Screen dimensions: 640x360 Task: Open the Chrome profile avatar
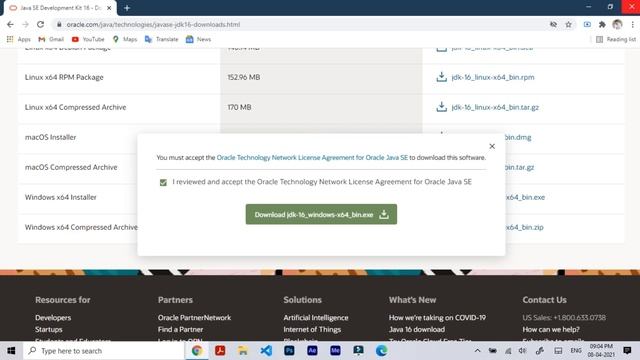(x=617, y=24)
